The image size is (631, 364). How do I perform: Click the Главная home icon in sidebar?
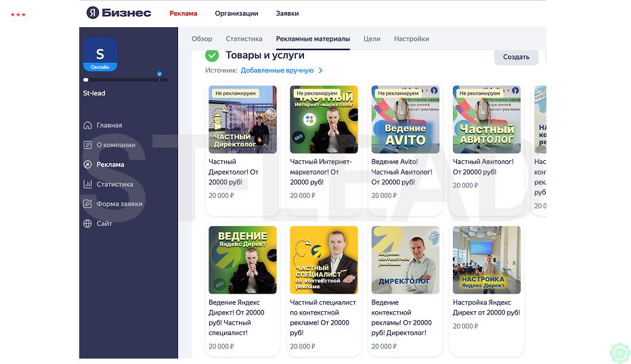tap(87, 125)
